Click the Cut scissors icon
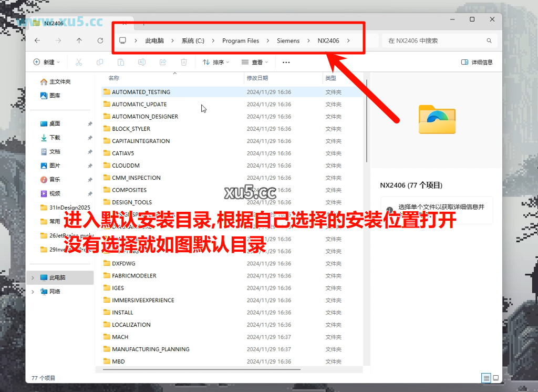Screen dimensions: 538x392 [79, 62]
